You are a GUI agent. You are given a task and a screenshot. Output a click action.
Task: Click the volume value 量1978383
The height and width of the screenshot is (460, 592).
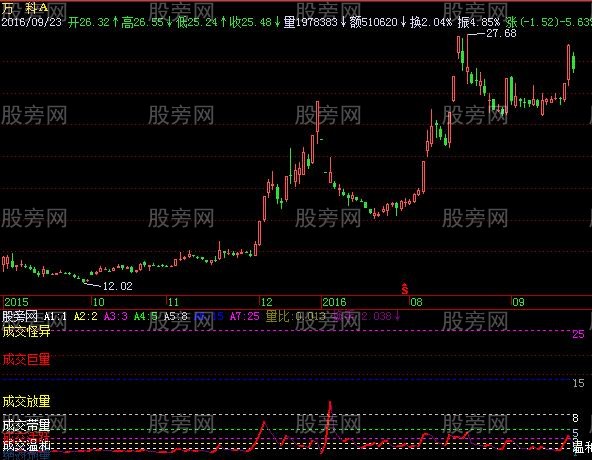click(311, 22)
